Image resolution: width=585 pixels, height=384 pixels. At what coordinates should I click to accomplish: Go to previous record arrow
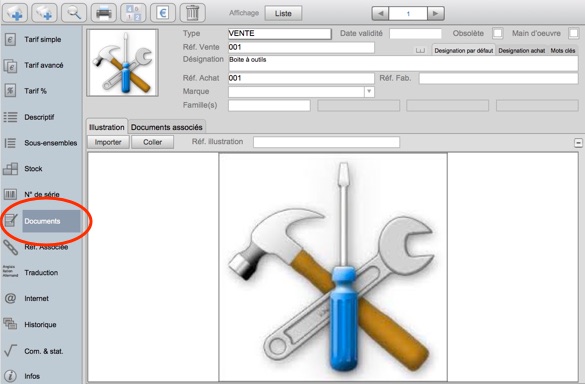tap(381, 13)
